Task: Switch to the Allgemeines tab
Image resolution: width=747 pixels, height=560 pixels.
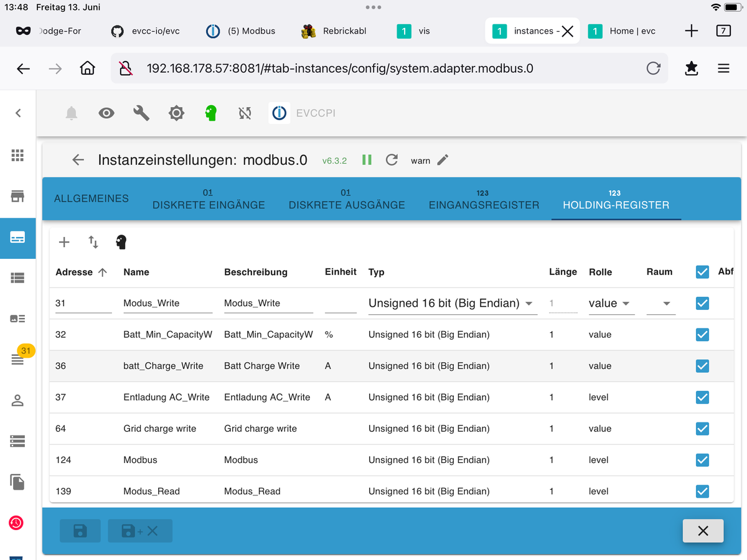Action: click(x=92, y=198)
